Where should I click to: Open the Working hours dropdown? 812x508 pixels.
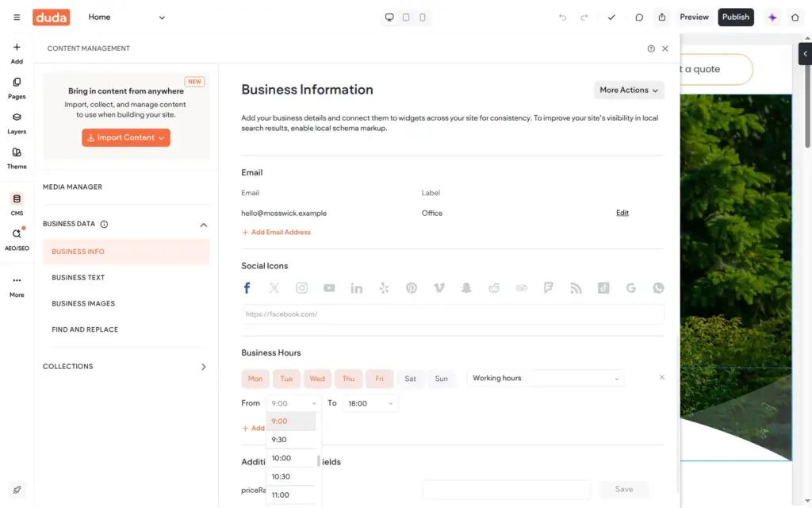pos(546,379)
